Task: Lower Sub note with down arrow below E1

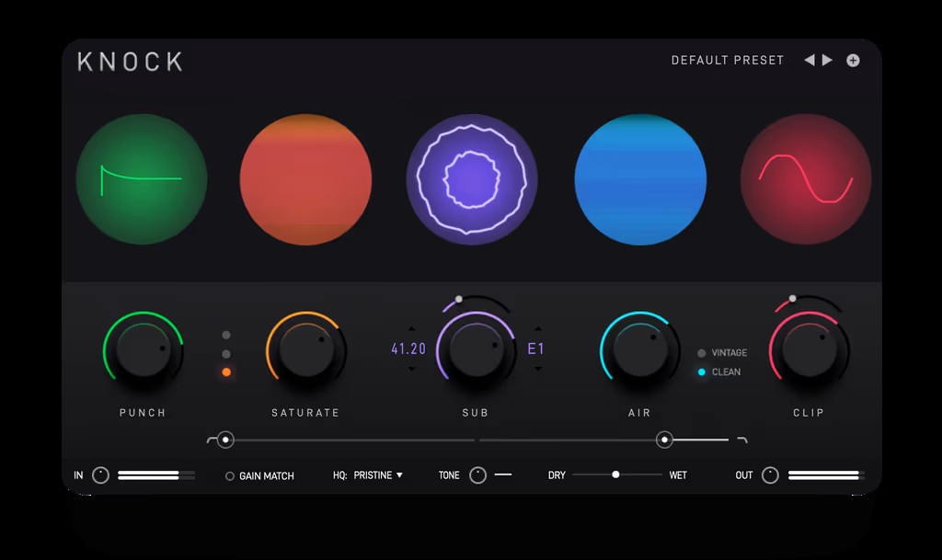Action: (x=537, y=369)
